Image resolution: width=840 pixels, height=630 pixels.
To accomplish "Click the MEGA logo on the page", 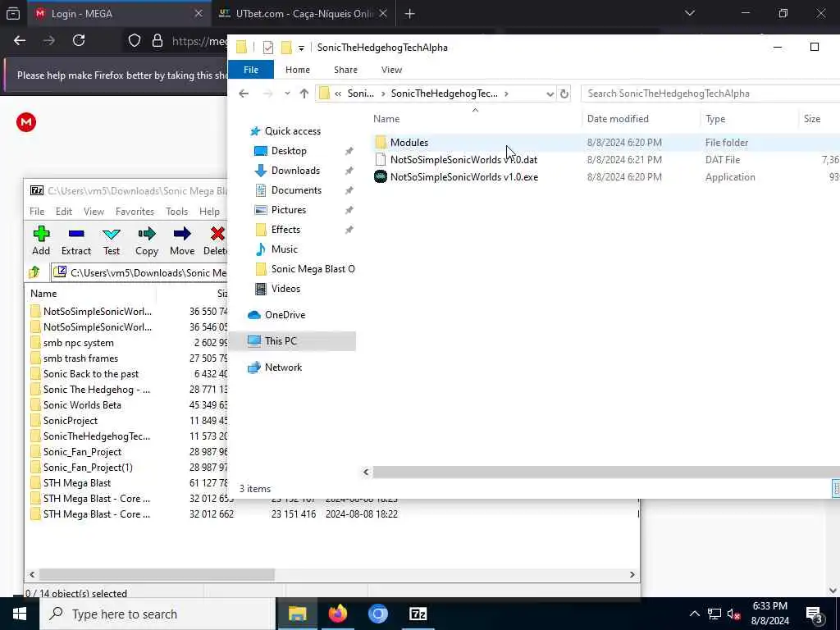I will tap(25, 122).
